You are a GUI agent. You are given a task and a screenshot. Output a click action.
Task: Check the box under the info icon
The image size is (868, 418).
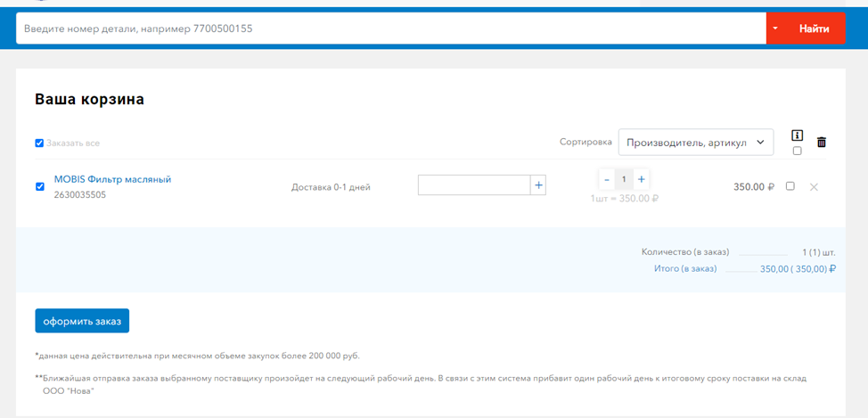point(797,151)
